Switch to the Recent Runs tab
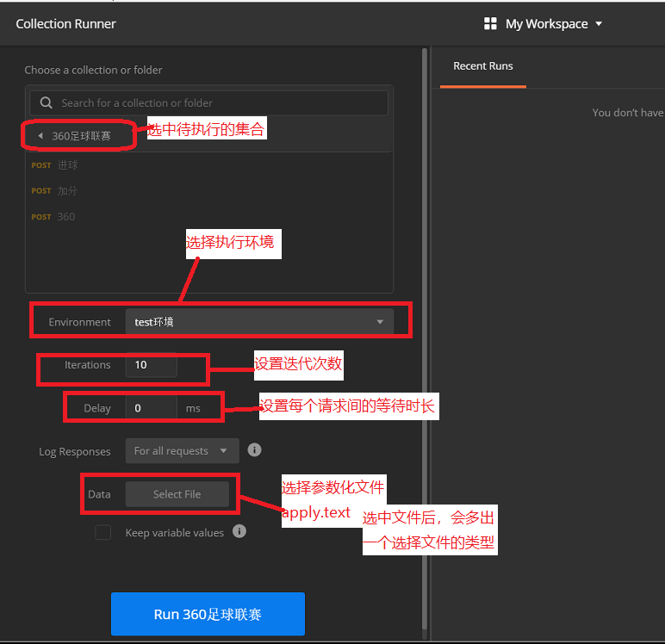 pos(483,66)
